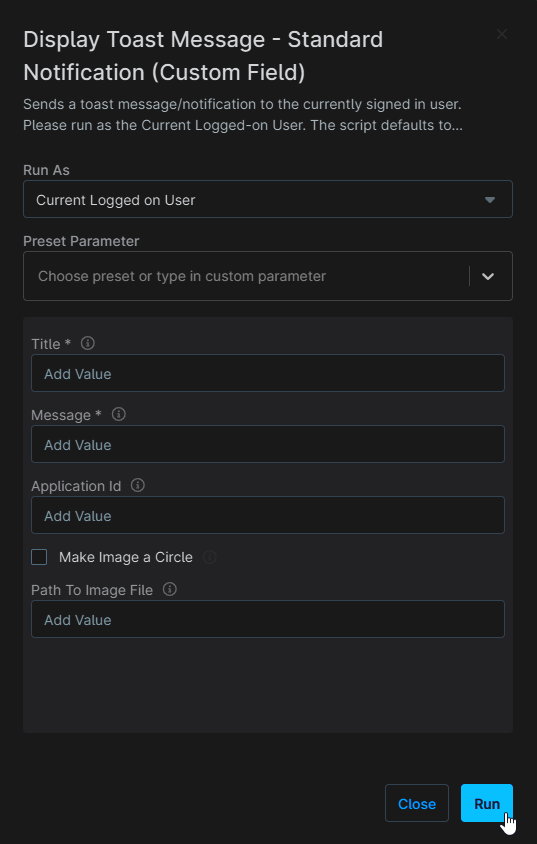Enable the Make Image a Circle checkbox
The width and height of the screenshot is (537, 844).
pyautogui.click(x=39, y=557)
